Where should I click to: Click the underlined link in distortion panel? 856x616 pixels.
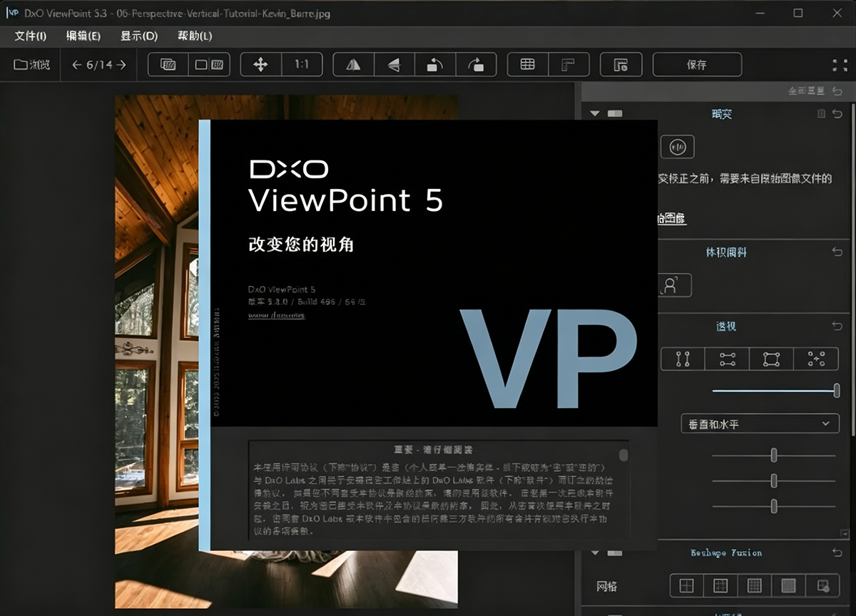(x=671, y=219)
